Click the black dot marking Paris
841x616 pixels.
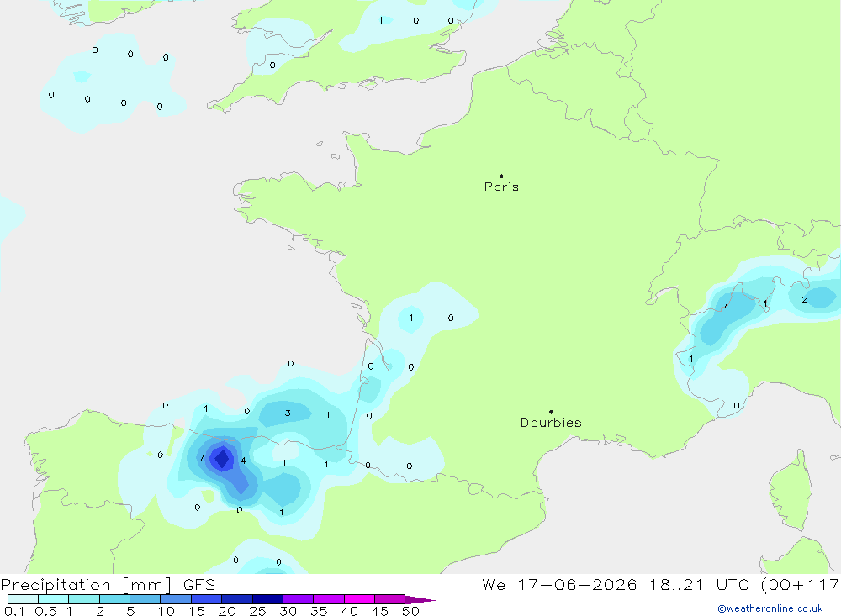[x=501, y=176]
